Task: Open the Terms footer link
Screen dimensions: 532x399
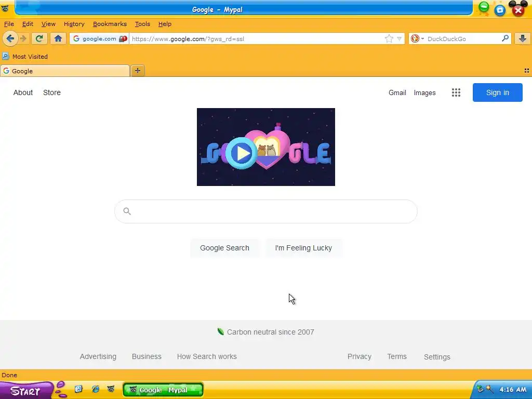Action: point(396,356)
